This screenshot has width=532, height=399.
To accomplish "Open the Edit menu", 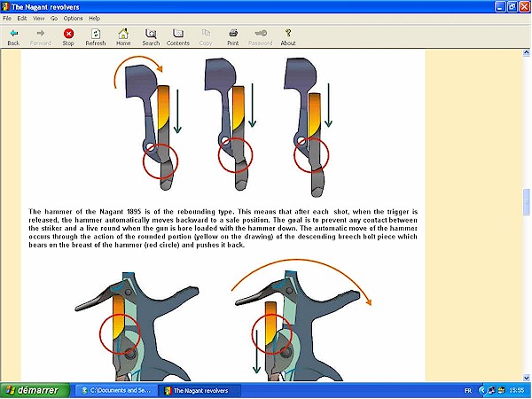I will tap(22, 19).
